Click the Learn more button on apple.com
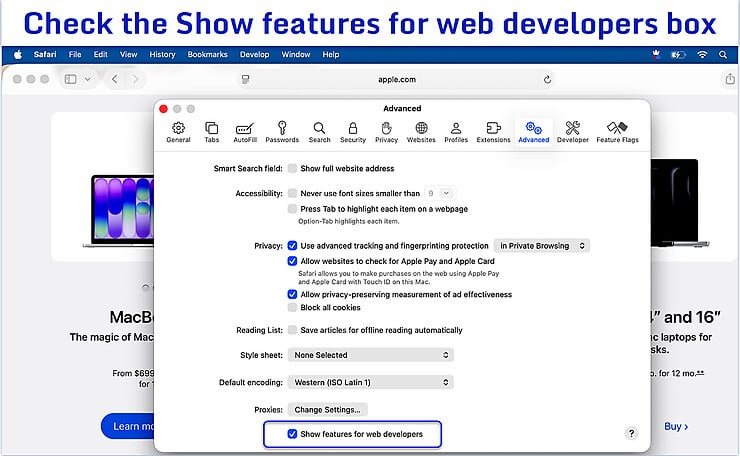This screenshot has width=740, height=456. click(x=127, y=426)
